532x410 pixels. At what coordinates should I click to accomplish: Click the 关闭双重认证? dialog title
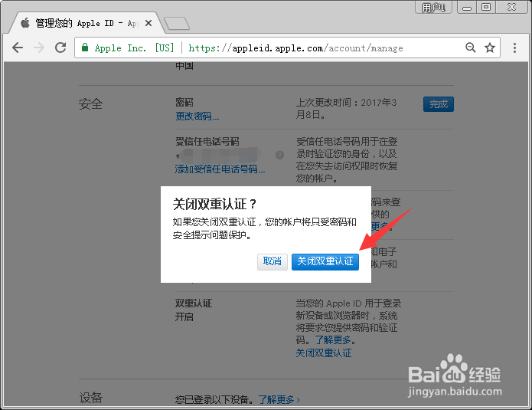[215, 204]
